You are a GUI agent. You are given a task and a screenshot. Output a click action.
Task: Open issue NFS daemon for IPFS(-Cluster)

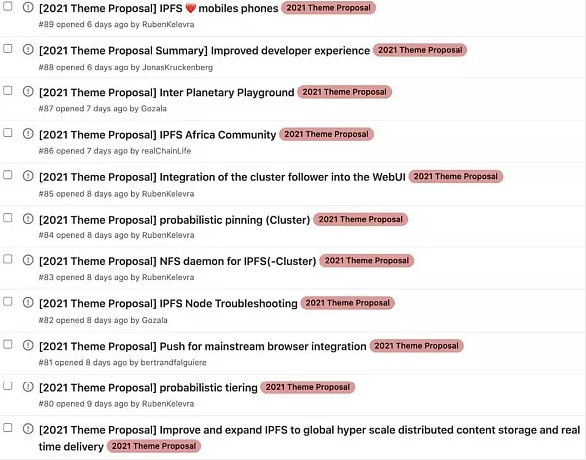[x=178, y=261]
